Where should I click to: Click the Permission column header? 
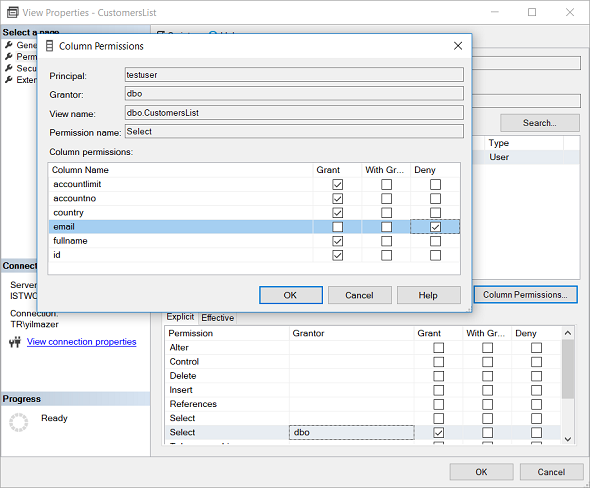(x=227, y=333)
